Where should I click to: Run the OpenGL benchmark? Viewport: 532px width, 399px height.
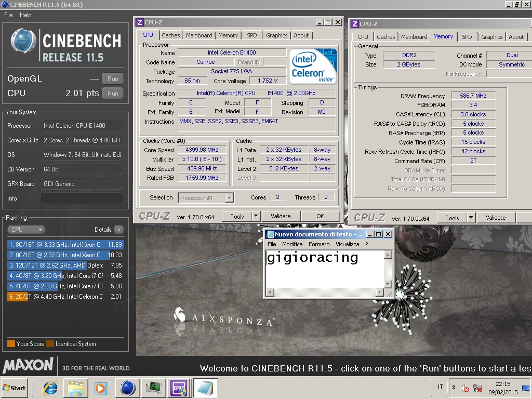pos(113,79)
